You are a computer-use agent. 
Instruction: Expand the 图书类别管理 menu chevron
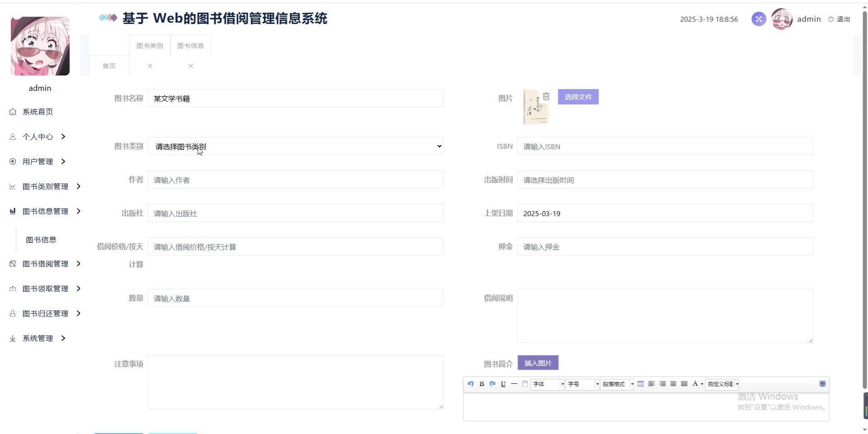(79, 186)
